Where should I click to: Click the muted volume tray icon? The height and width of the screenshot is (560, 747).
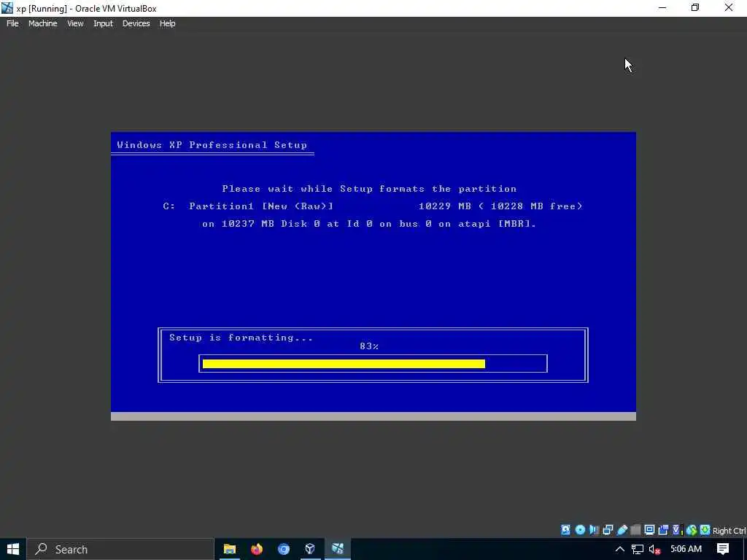click(x=655, y=549)
